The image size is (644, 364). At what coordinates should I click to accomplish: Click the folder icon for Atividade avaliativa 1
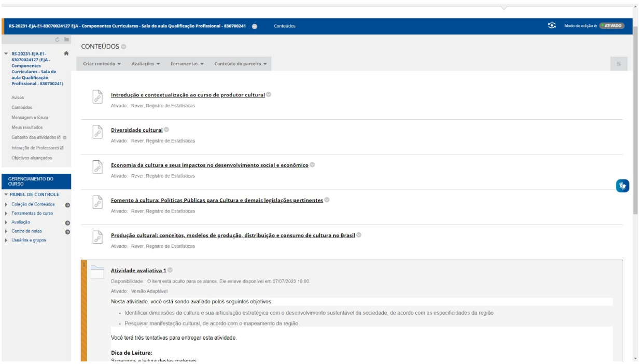coord(97,272)
